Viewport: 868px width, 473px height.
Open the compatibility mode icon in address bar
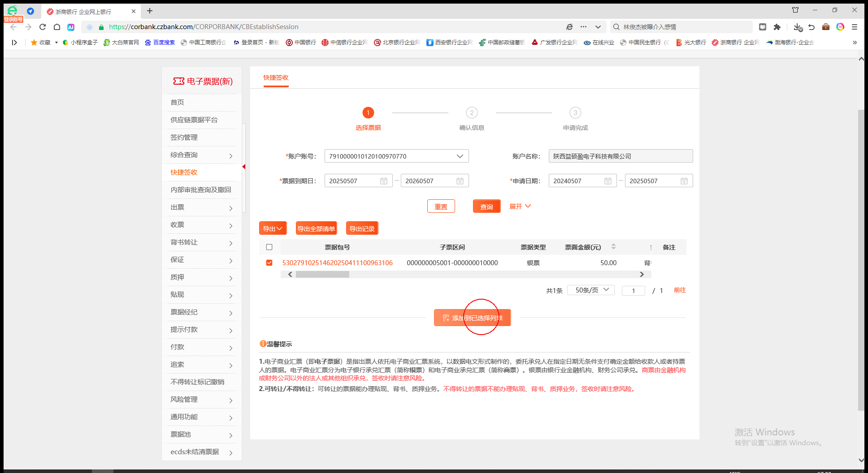click(x=569, y=27)
